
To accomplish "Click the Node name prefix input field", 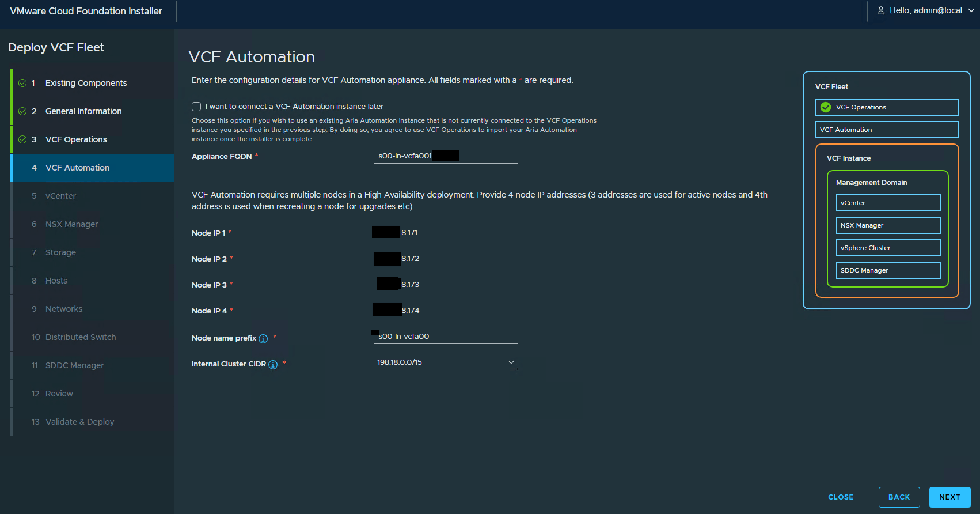I will click(x=446, y=337).
